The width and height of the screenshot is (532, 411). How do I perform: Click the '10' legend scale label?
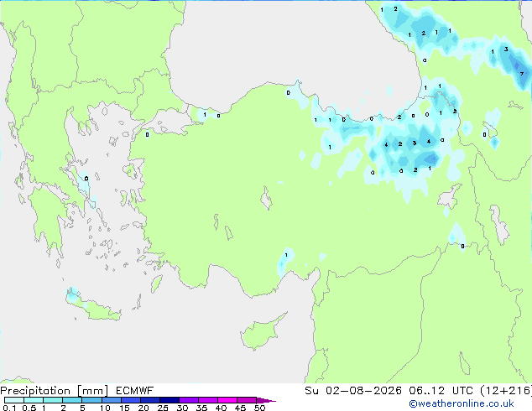105,408
